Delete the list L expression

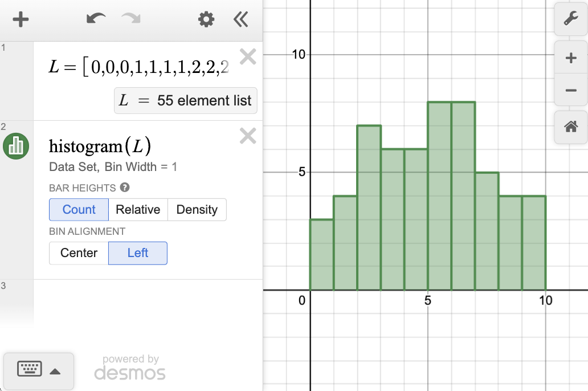point(248,56)
